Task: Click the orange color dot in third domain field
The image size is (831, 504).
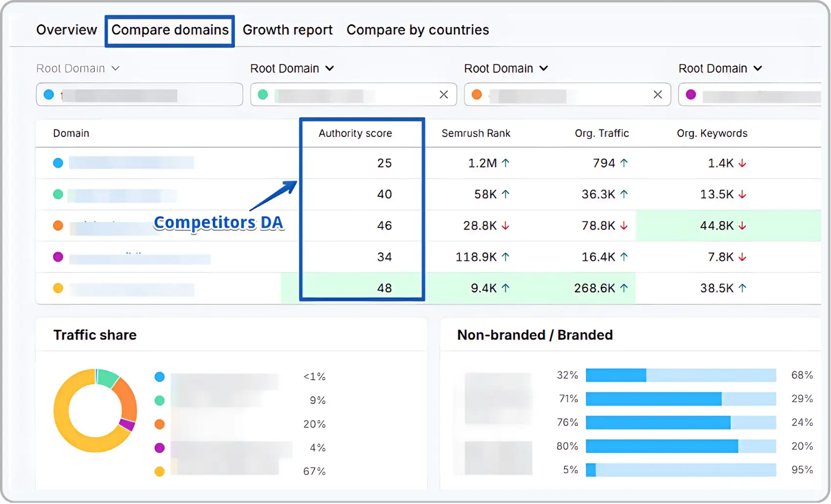Action: click(x=477, y=94)
